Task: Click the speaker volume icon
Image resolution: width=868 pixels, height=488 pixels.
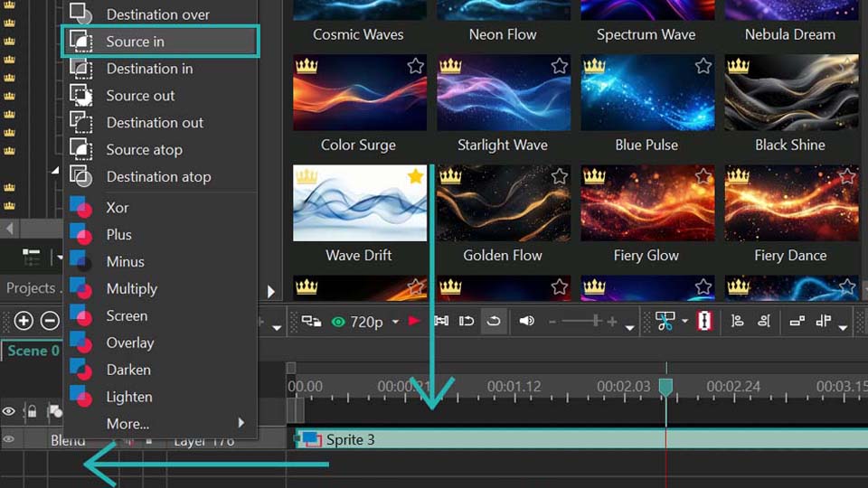Action: click(x=526, y=322)
